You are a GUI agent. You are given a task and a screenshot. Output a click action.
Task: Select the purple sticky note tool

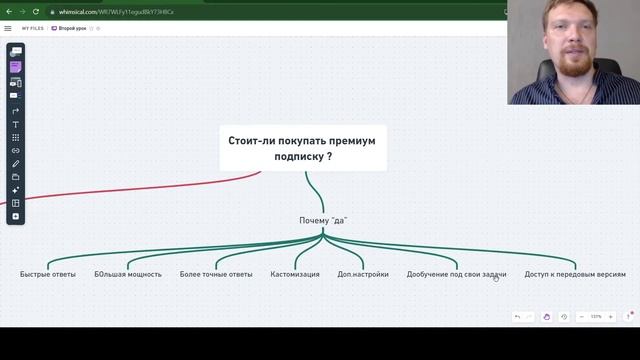pyautogui.click(x=16, y=67)
